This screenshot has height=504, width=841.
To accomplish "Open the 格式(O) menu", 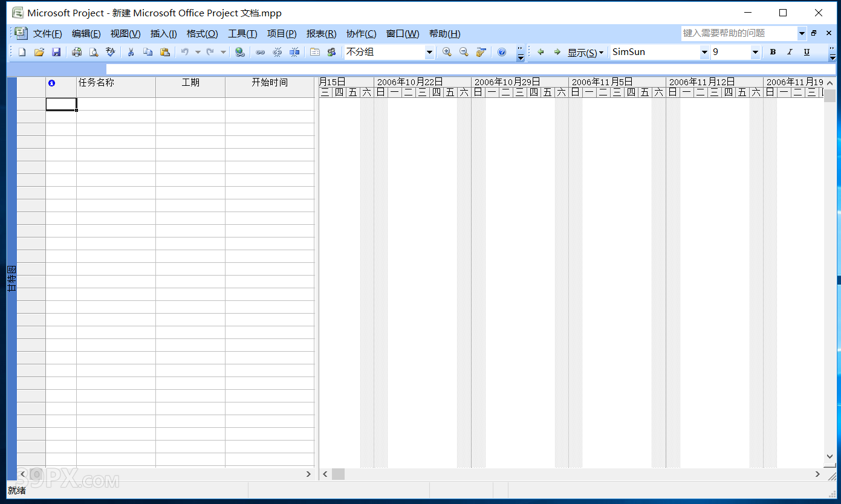I will [x=203, y=34].
